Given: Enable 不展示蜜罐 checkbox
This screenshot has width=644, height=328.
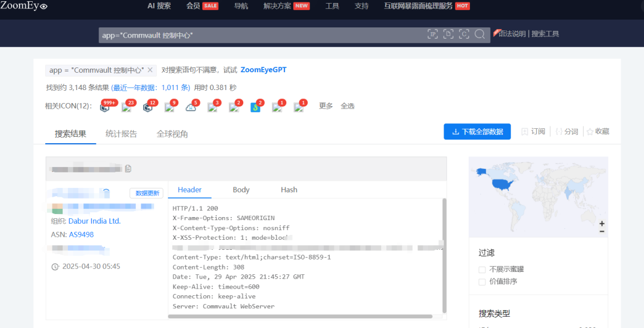Looking at the screenshot, I should point(482,270).
